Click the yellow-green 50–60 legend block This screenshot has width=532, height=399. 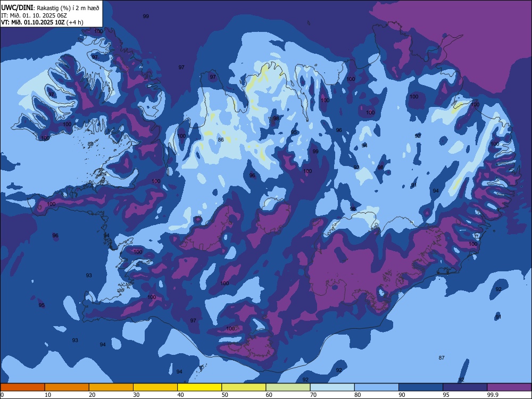click(x=244, y=387)
